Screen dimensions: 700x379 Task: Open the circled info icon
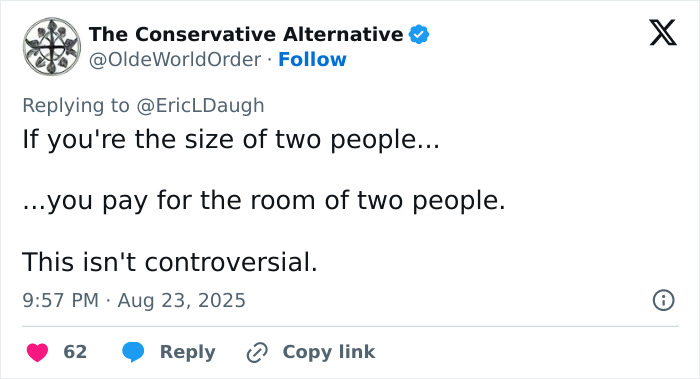[663, 300]
